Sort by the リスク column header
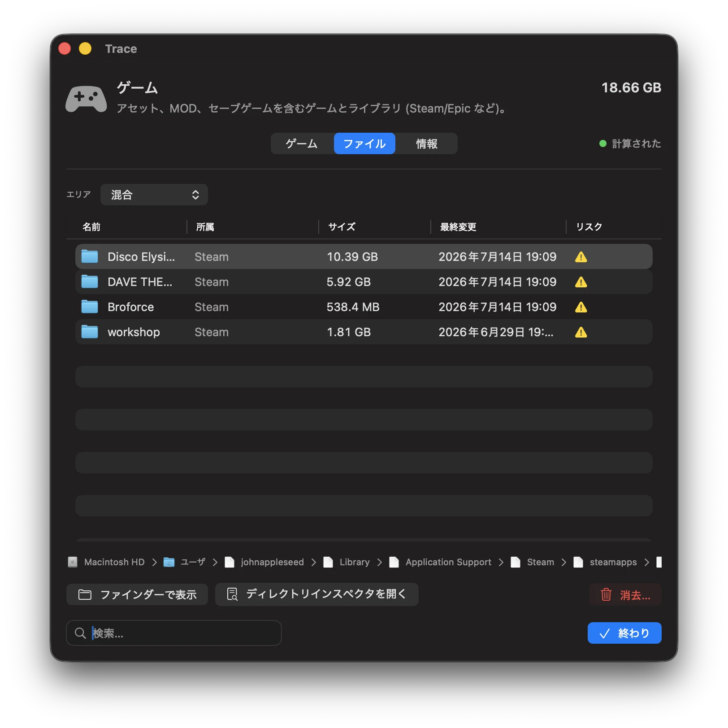728x728 pixels. [589, 227]
